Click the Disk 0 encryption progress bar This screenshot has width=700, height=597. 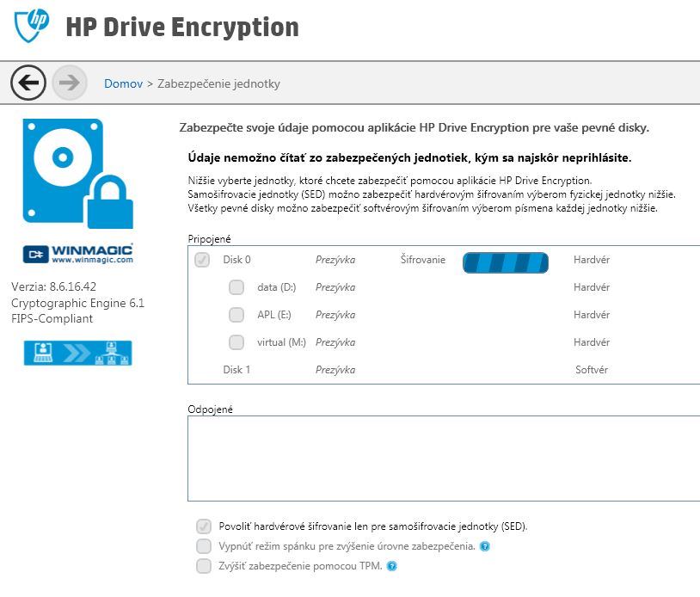coord(506,262)
